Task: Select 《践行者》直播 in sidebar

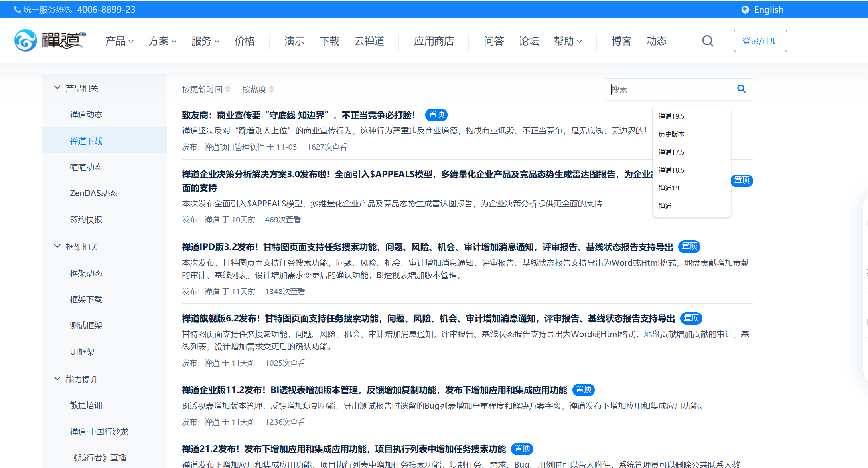Action: click(x=99, y=458)
